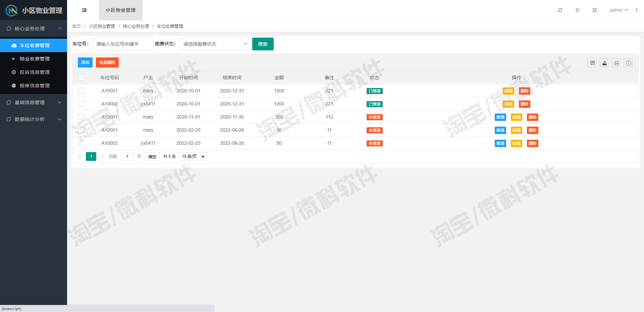Open the admin user dropdown

(619, 10)
